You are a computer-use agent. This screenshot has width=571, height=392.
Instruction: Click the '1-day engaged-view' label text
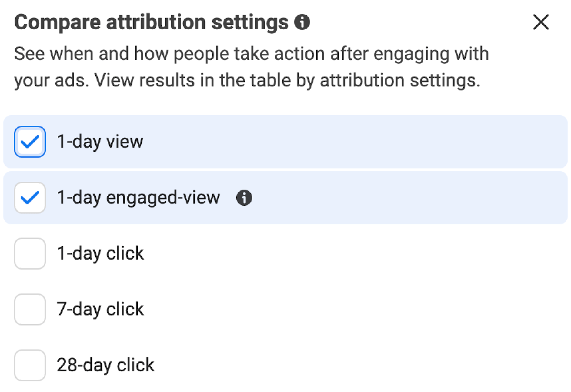(x=138, y=197)
